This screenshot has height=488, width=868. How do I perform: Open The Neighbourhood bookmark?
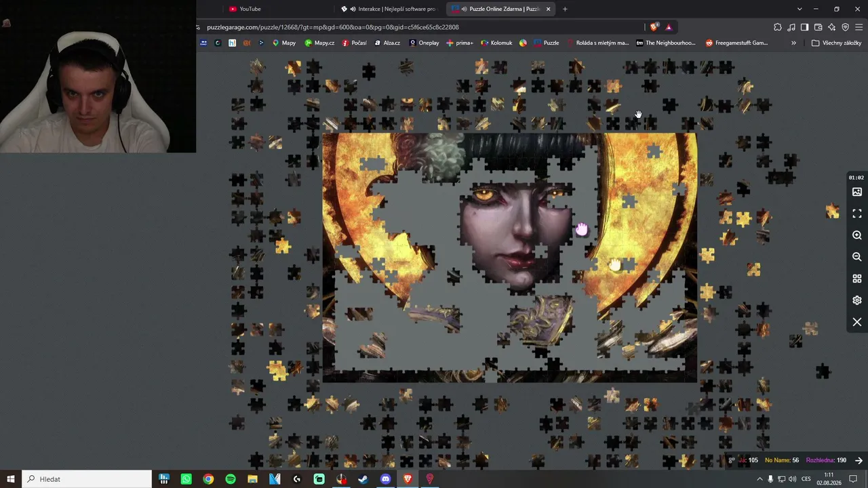click(x=666, y=43)
